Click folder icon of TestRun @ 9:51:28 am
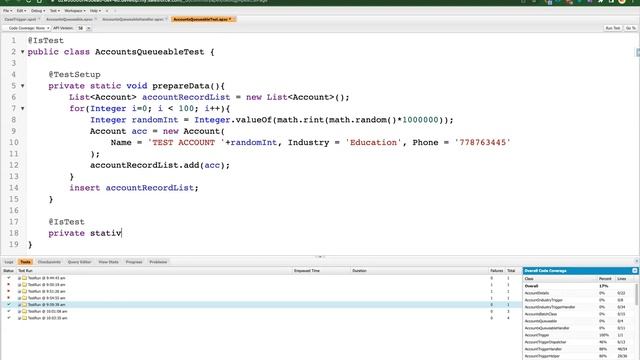Screen dimensions: 640x360 [x=24, y=291]
